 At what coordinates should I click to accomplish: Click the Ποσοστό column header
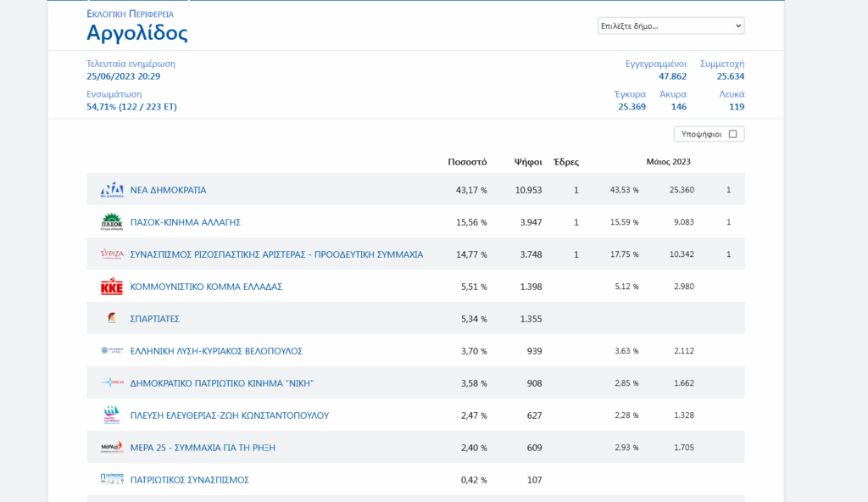467,162
